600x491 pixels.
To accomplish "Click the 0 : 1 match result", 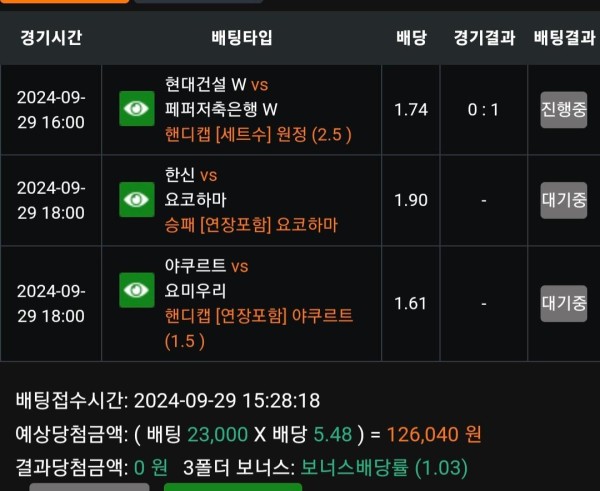I will coord(483,110).
